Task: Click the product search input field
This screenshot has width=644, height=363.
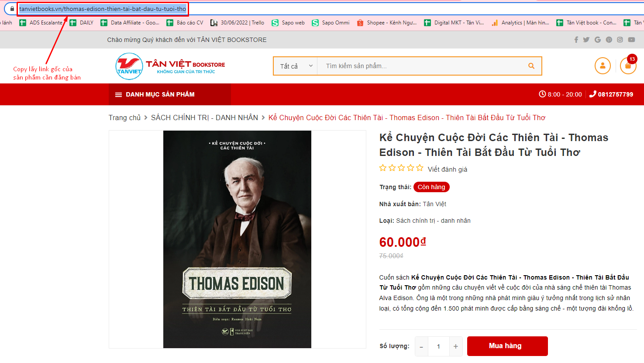Action: [x=421, y=66]
